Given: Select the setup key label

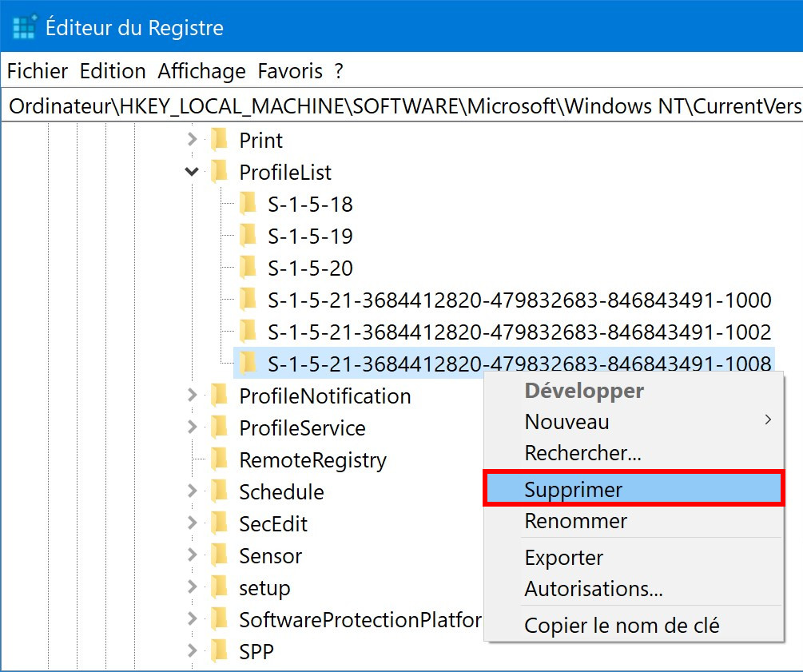Looking at the screenshot, I should [264, 588].
